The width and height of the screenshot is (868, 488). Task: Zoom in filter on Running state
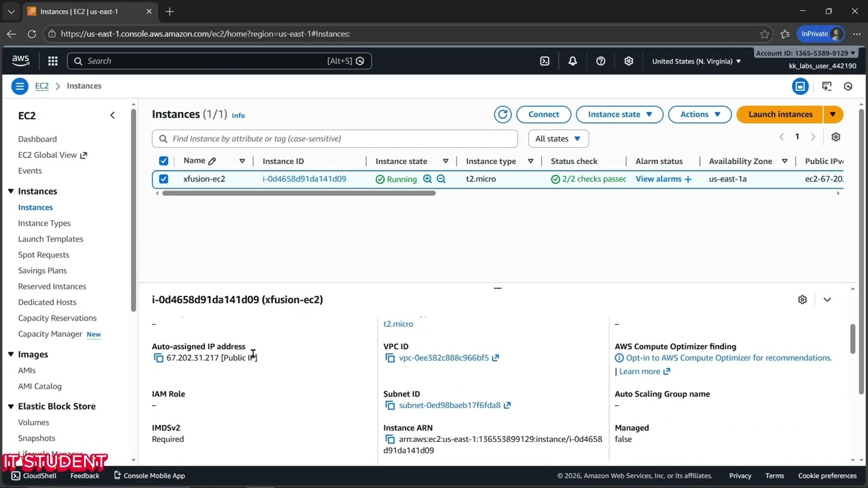click(x=427, y=179)
